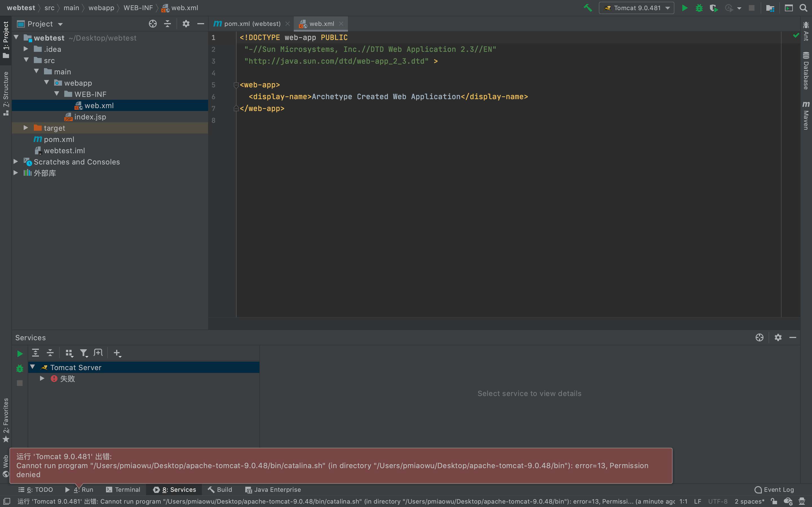The image size is (812, 507).
Task: Toggle tool window buttons via bottom-left square icon
Action: [7, 501]
